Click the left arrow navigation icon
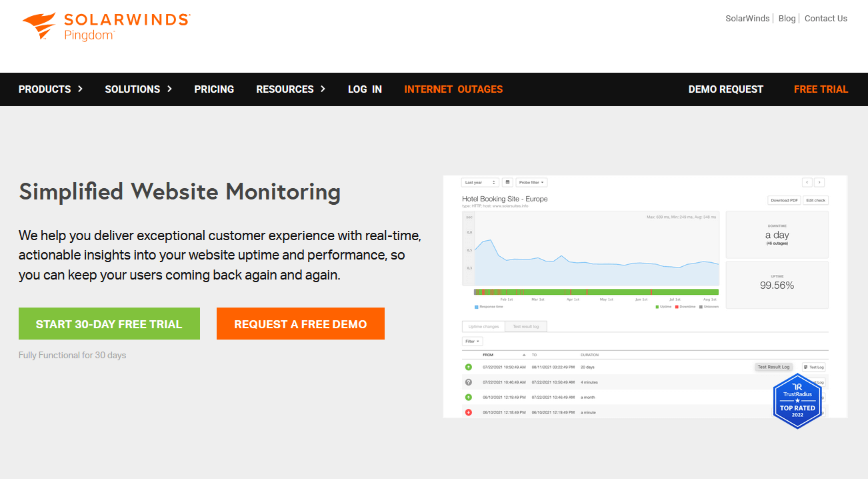The image size is (868, 479). pyautogui.click(x=807, y=182)
